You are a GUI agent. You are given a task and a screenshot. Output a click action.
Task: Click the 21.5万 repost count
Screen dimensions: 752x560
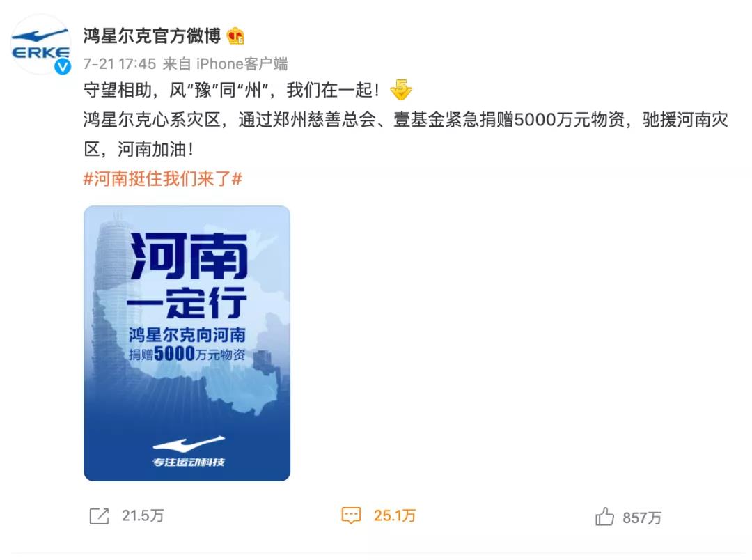point(143,516)
